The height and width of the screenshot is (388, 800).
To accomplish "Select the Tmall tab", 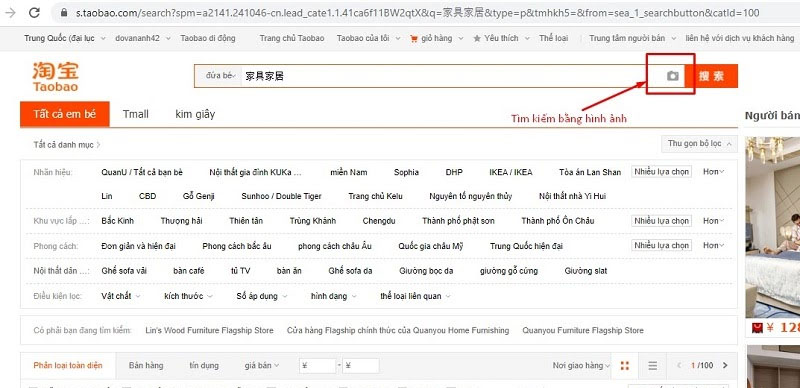I will tap(136, 114).
